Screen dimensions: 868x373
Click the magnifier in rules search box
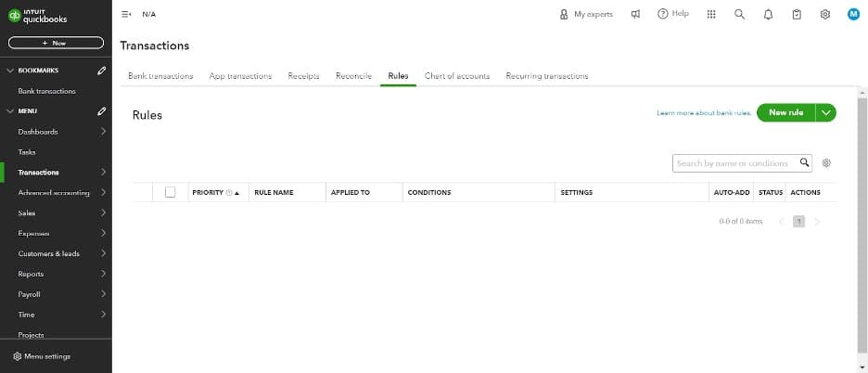(x=804, y=162)
